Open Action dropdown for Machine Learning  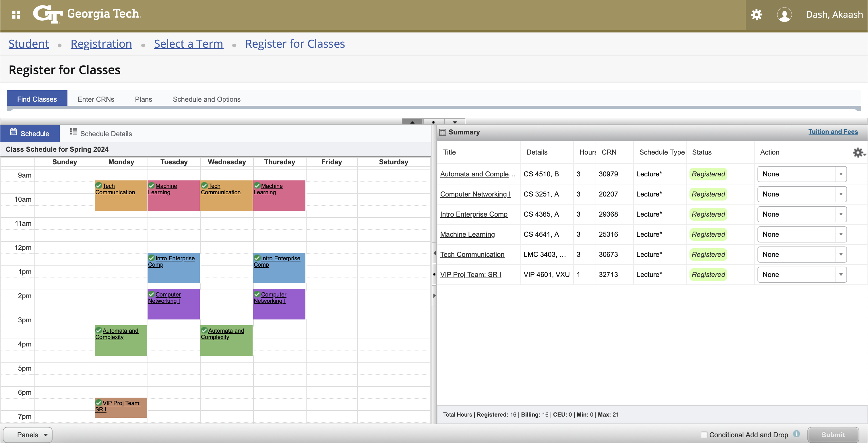802,234
